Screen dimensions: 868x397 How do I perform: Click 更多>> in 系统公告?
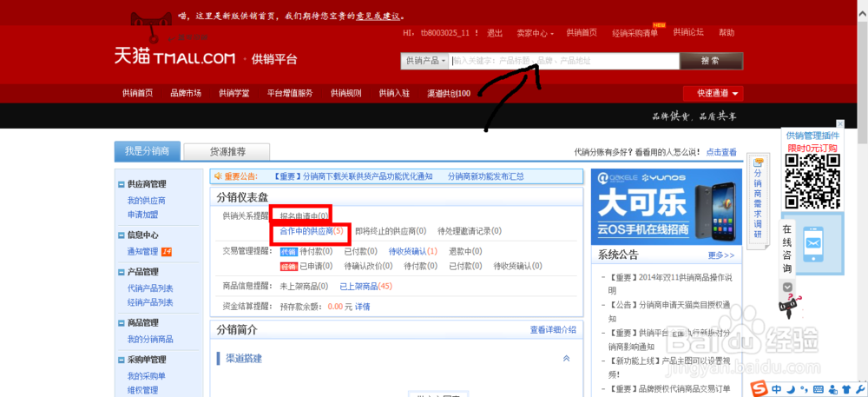[720, 255]
